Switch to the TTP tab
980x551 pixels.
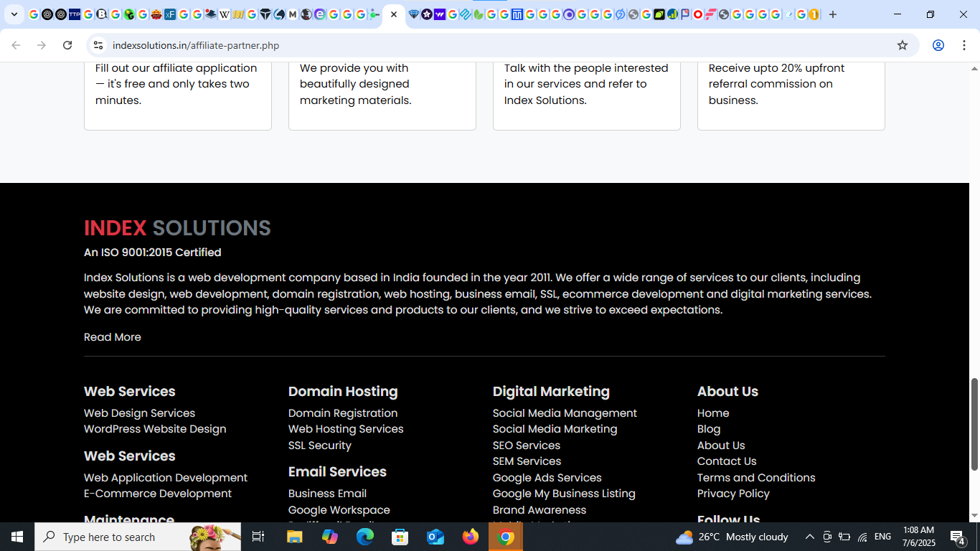[x=75, y=14]
